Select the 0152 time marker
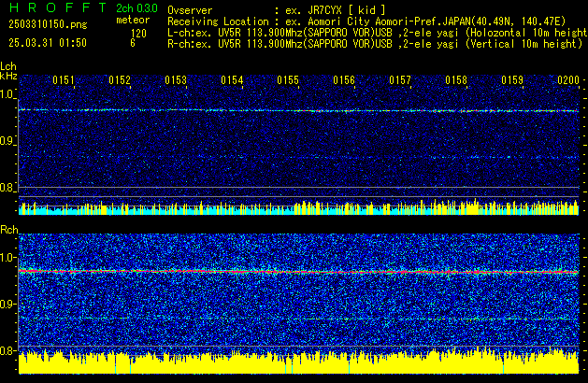Viewport: 588px width, 383px height. tap(120, 80)
